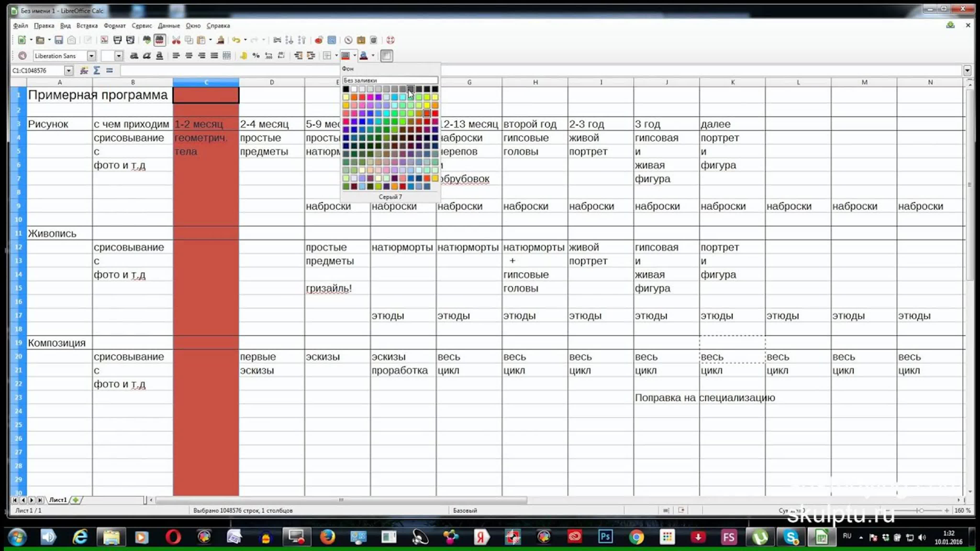Click the Sum sigma icon
980x551 pixels.
[x=97, y=70]
